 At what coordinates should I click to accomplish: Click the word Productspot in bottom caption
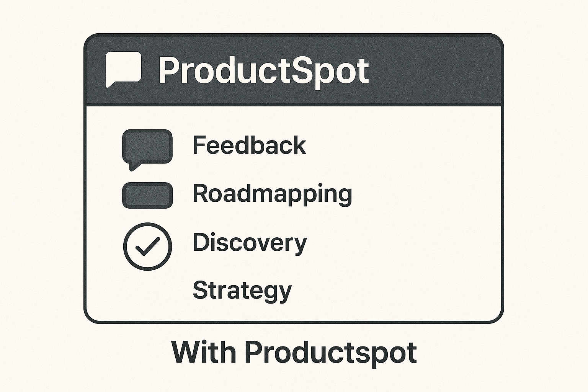click(331, 353)
